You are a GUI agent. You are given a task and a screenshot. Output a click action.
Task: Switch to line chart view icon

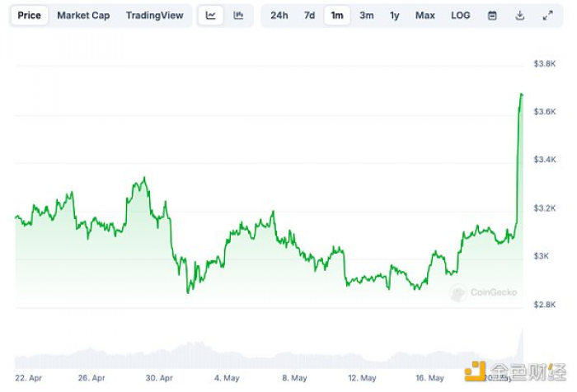[210, 16]
